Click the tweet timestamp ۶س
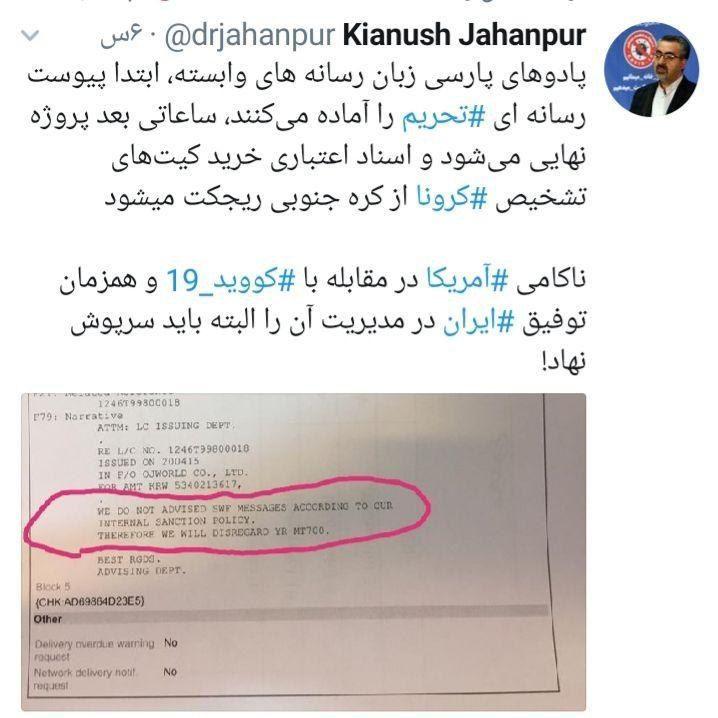Screen dimensions: 718x718 click(120, 37)
